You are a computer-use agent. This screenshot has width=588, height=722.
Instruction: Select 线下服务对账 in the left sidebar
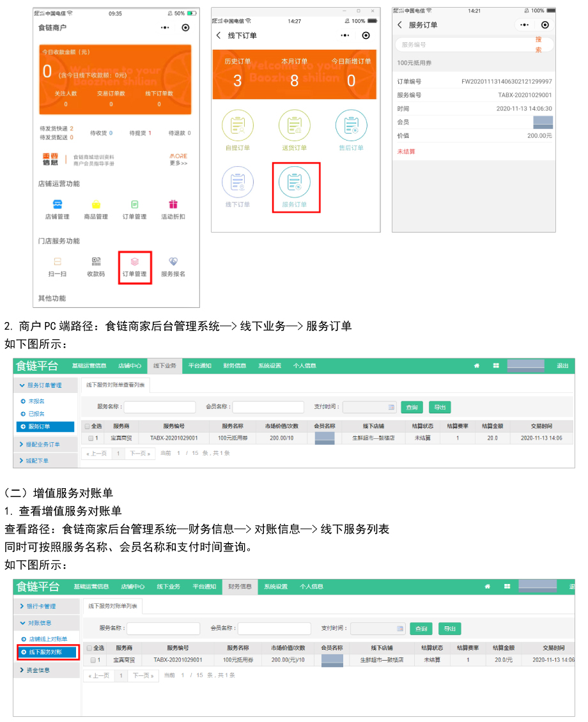point(46,652)
